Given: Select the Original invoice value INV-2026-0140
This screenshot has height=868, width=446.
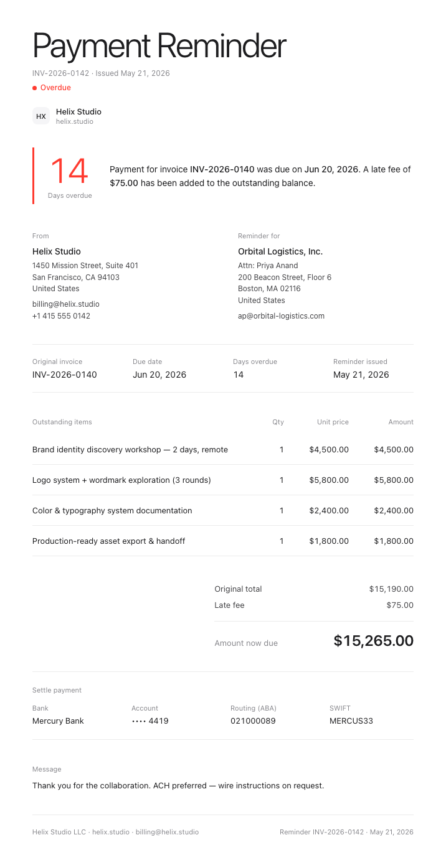Looking at the screenshot, I should 65,375.
